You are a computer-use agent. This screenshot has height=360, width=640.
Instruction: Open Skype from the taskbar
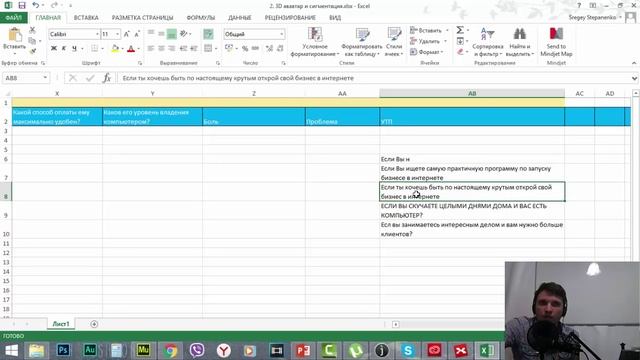click(x=408, y=350)
